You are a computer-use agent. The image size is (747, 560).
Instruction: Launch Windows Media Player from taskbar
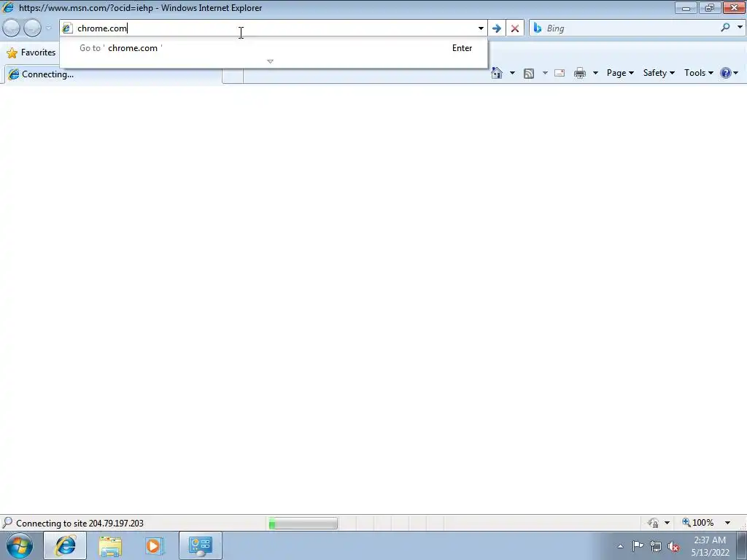point(154,545)
